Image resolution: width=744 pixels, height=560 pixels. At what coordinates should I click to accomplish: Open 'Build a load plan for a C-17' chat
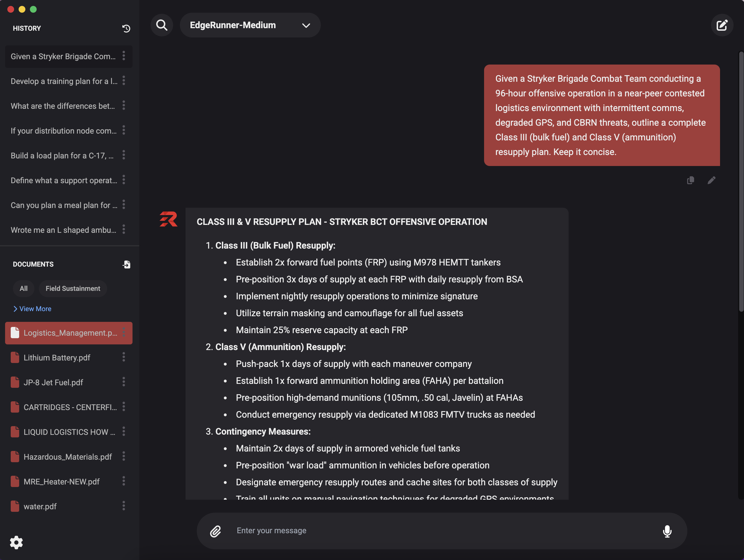pos(62,156)
